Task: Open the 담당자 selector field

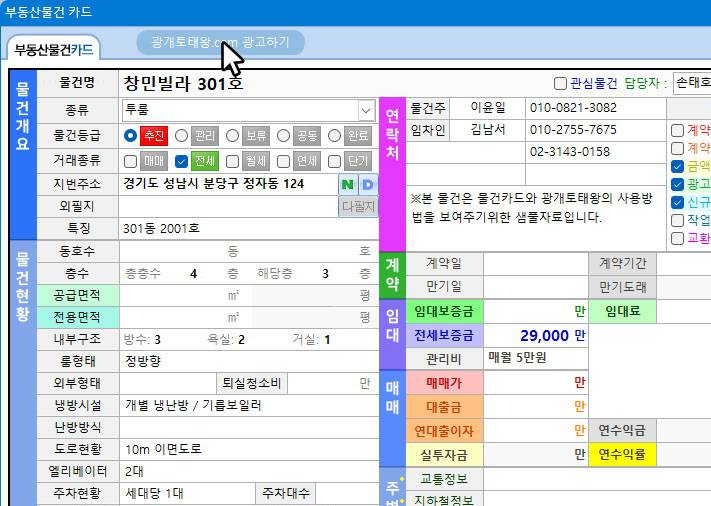Action: [x=692, y=83]
